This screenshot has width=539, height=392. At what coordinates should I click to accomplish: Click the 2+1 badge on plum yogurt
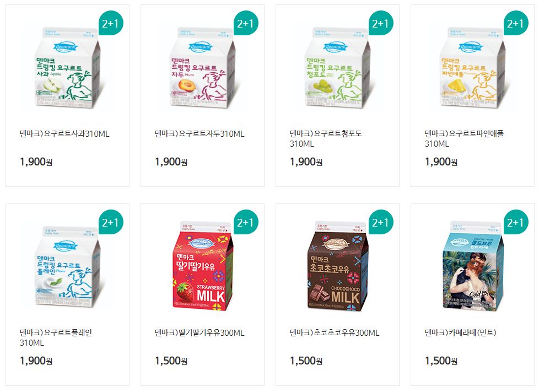pos(246,23)
